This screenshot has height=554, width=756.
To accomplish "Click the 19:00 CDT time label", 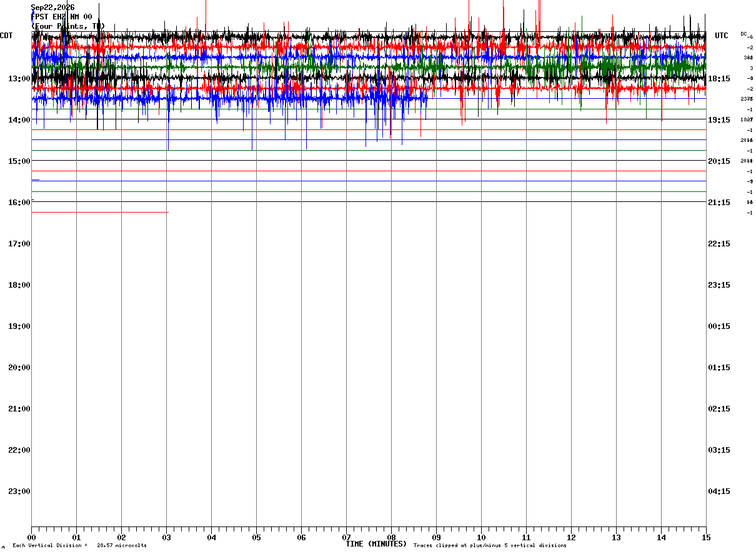I will click(x=19, y=326).
